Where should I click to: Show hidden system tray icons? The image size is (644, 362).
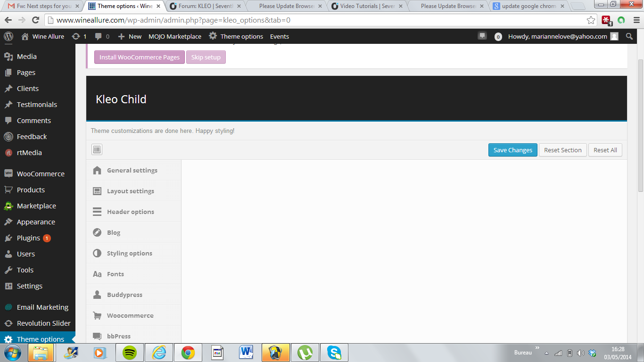click(x=547, y=353)
